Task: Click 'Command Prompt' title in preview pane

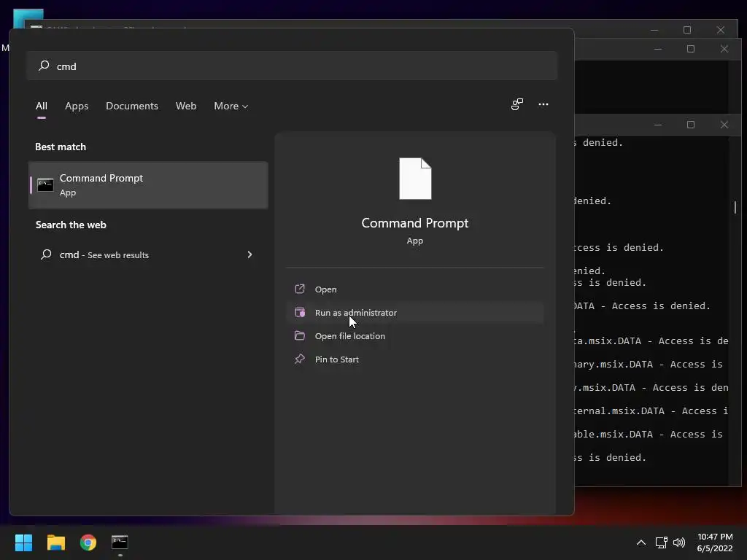Action: (415, 223)
